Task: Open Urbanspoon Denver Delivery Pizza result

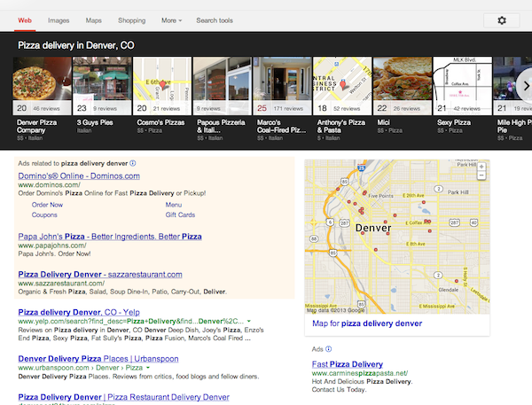Action: click(x=98, y=359)
